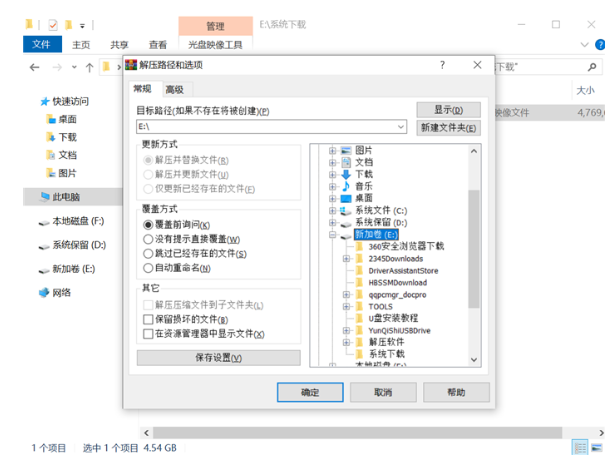This screenshot has height=460, width=614.
Task: Click the 快速访问 star icon in sidebar
Action: coord(43,101)
